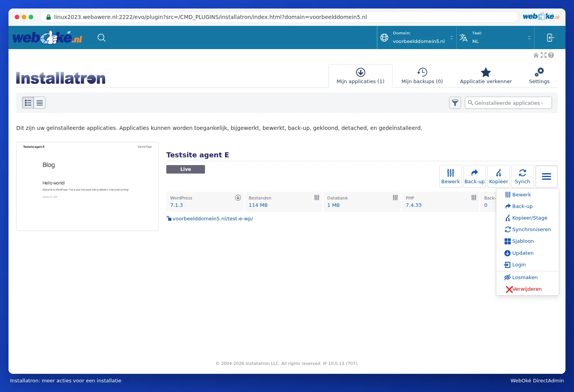Select Updaten from the actions menu
The height and width of the screenshot is (392, 574).
point(528,253)
